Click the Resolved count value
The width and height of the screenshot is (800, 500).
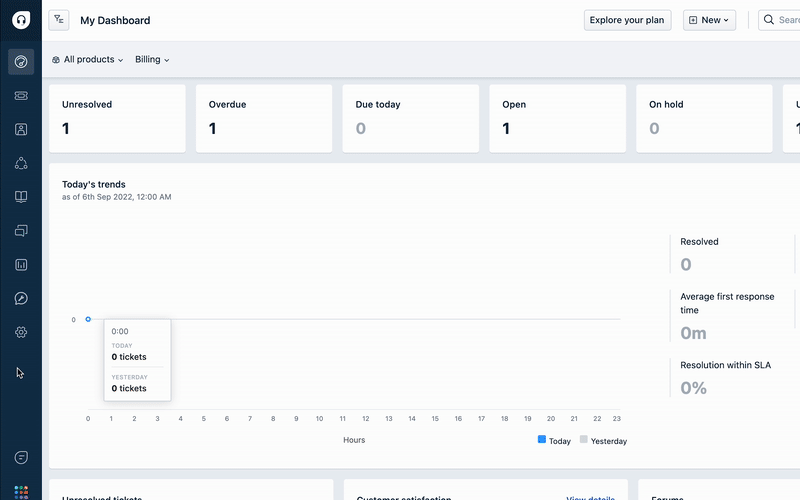tap(686, 264)
